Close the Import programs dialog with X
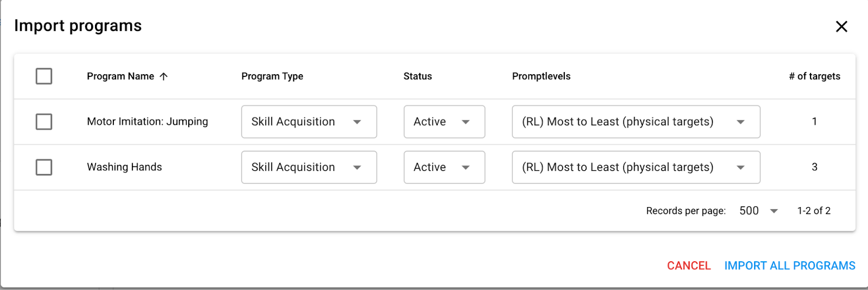This screenshot has width=868, height=290. coord(841,27)
